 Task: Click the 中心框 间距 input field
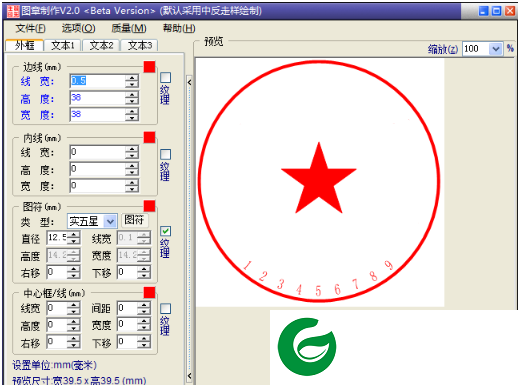pos(127,308)
